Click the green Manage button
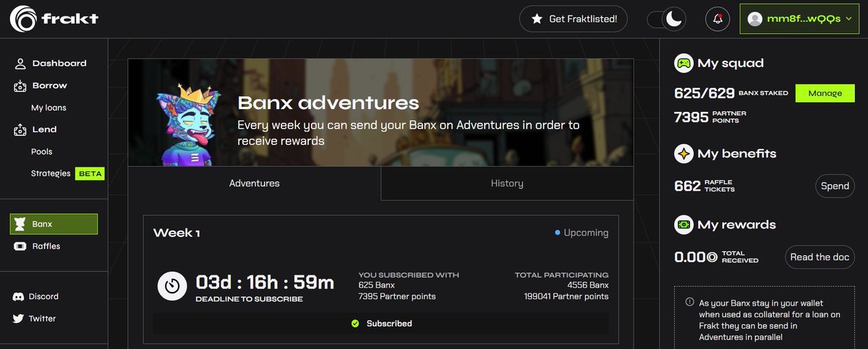868x349 pixels. pyautogui.click(x=825, y=93)
